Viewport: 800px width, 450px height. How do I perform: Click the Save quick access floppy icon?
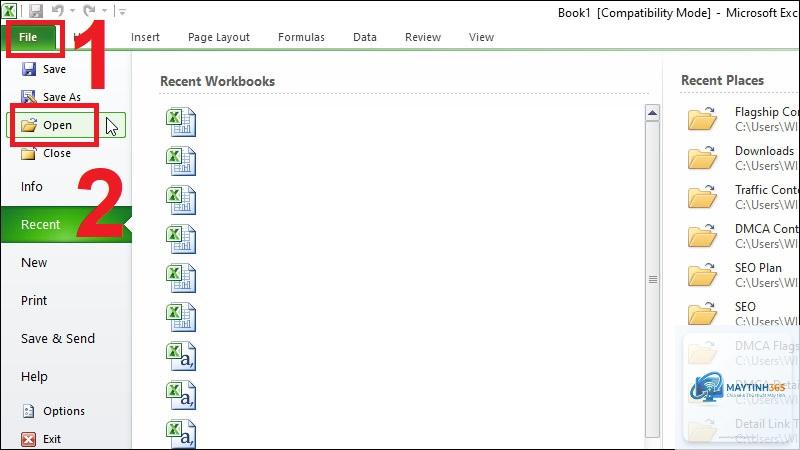pos(36,11)
